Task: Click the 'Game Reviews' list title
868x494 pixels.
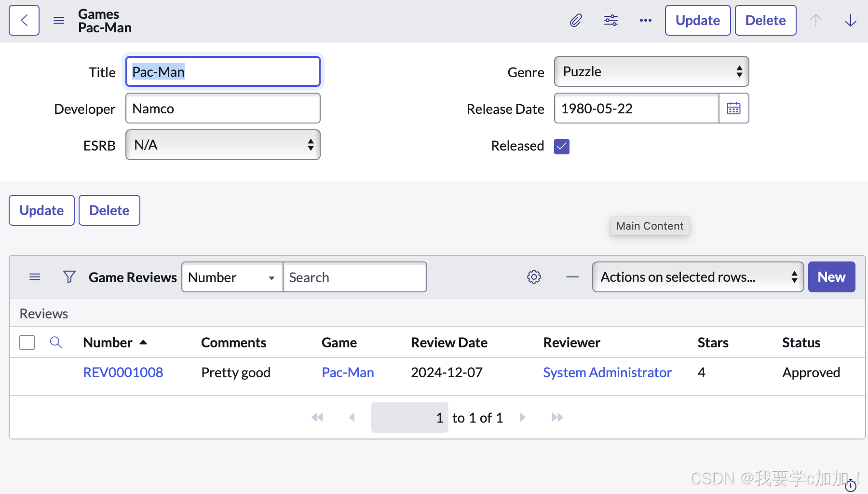Action: click(133, 277)
